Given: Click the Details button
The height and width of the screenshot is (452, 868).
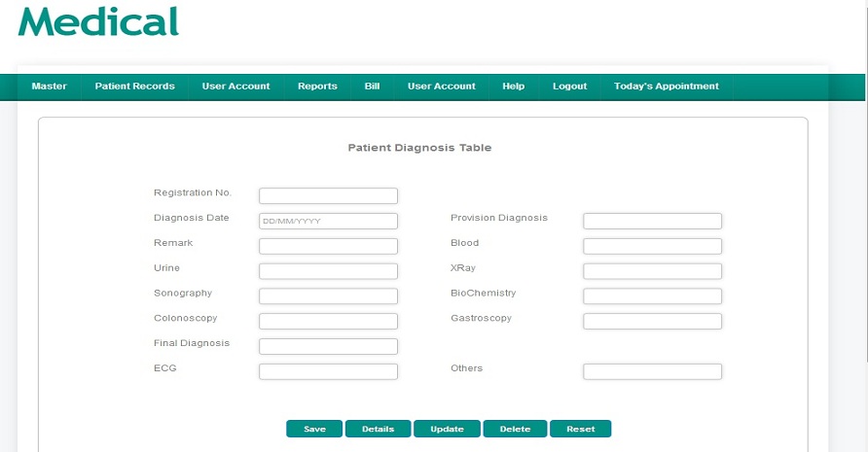Looking at the screenshot, I should [x=379, y=429].
